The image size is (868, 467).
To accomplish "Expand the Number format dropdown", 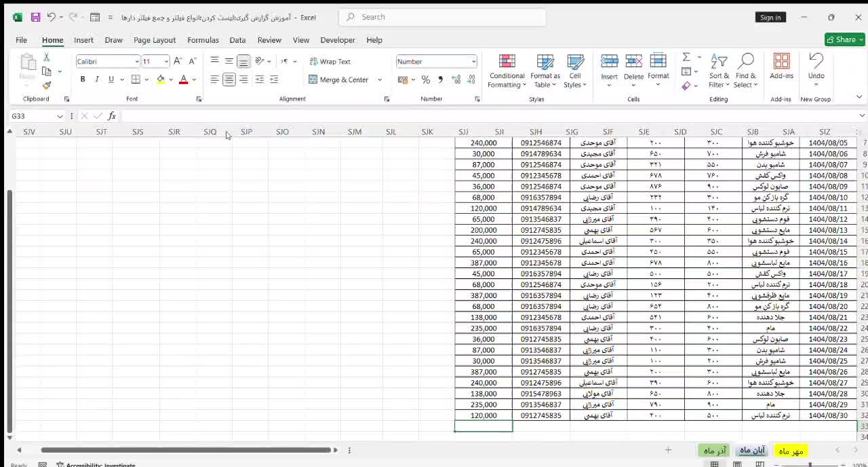I will (473, 62).
